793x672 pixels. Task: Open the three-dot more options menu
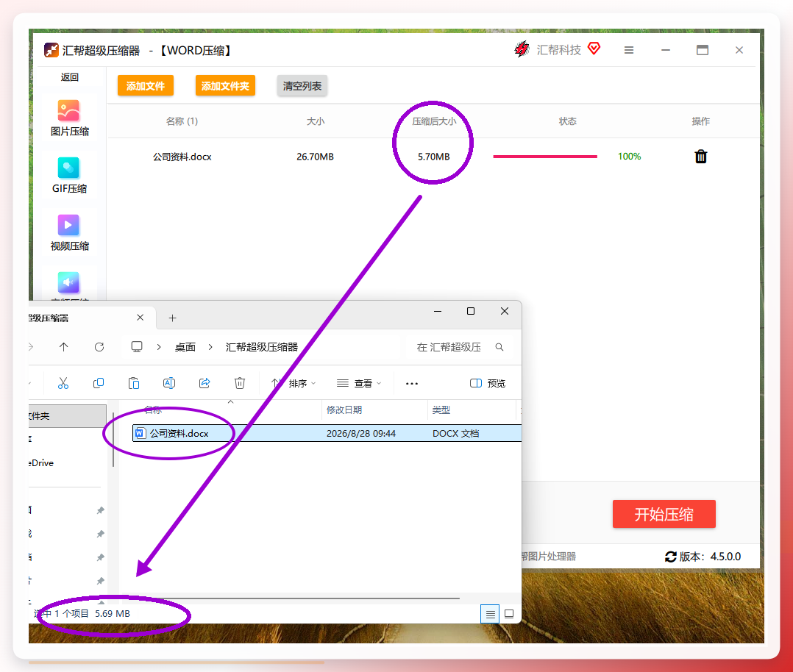[412, 384]
